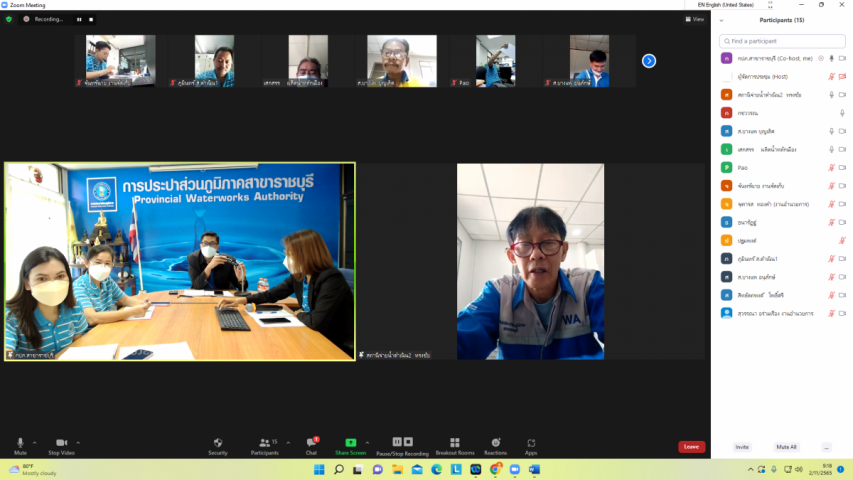Expand the chevron next to Participants button
This screenshot has height=480, width=853.
click(288, 442)
